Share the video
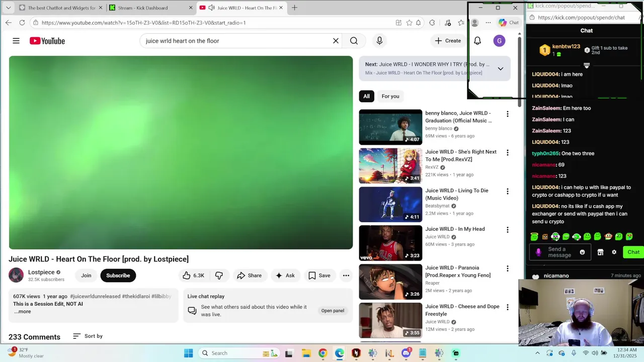 [249, 276]
